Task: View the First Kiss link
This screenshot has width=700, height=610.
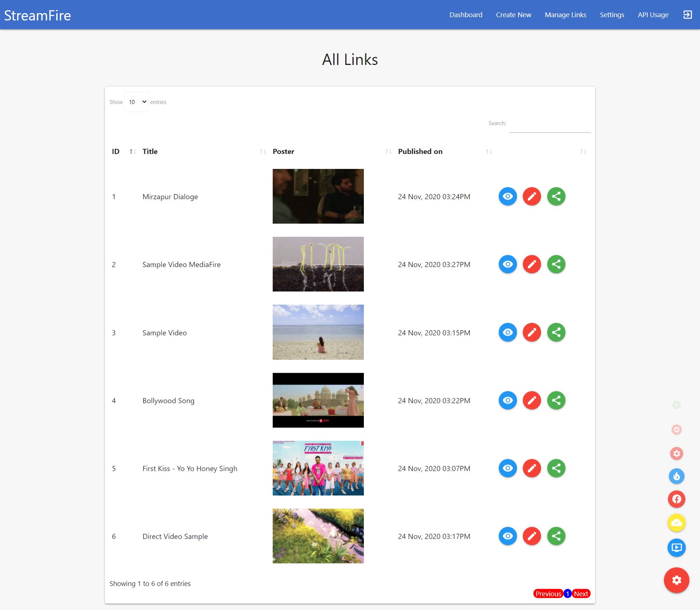Action: tap(507, 468)
